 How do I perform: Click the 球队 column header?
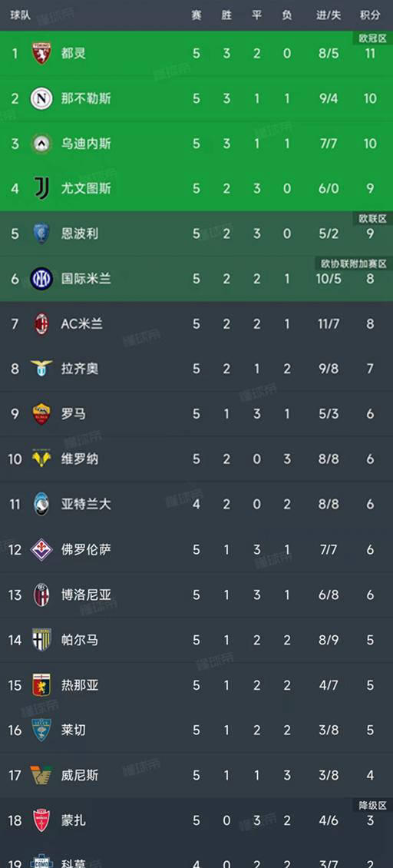click(20, 15)
